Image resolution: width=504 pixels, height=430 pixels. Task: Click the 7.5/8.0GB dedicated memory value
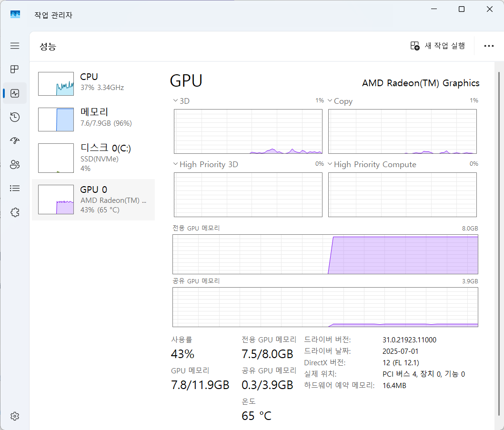pos(267,354)
